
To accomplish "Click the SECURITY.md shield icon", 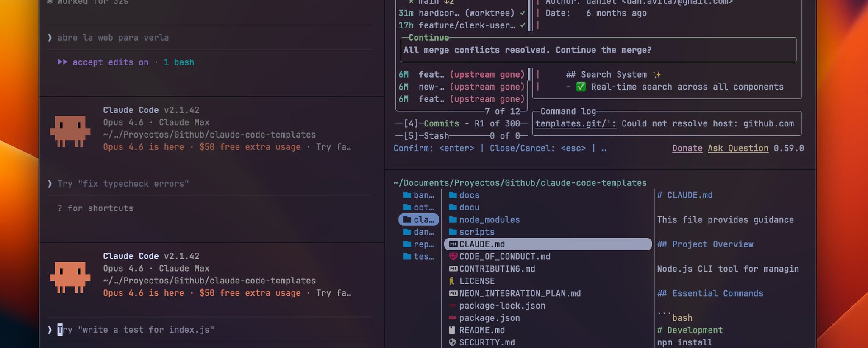I will 452,342.
